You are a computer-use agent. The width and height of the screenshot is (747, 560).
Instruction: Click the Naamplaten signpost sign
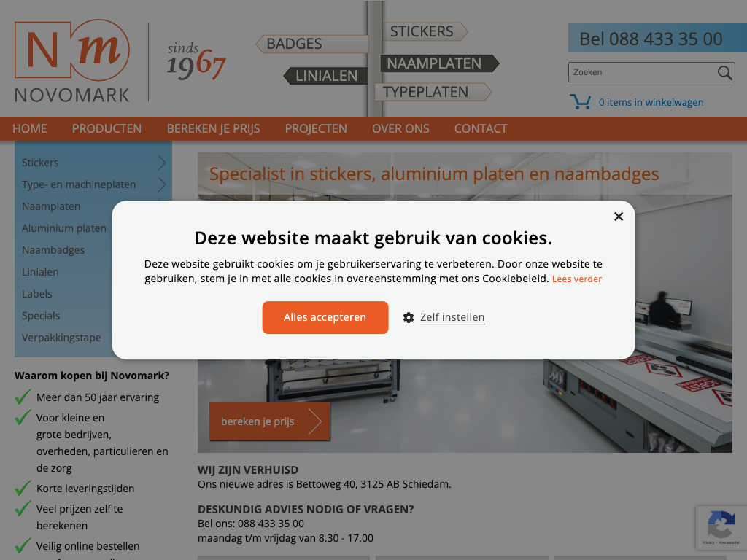point(438,63)
